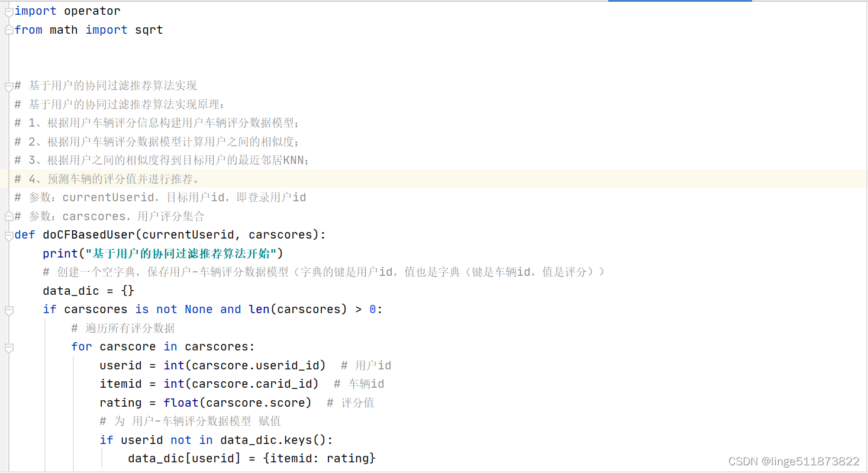Click the function name 'doCFBasedUser'
The image size is (868, 473).
click(x=89, y=235)
